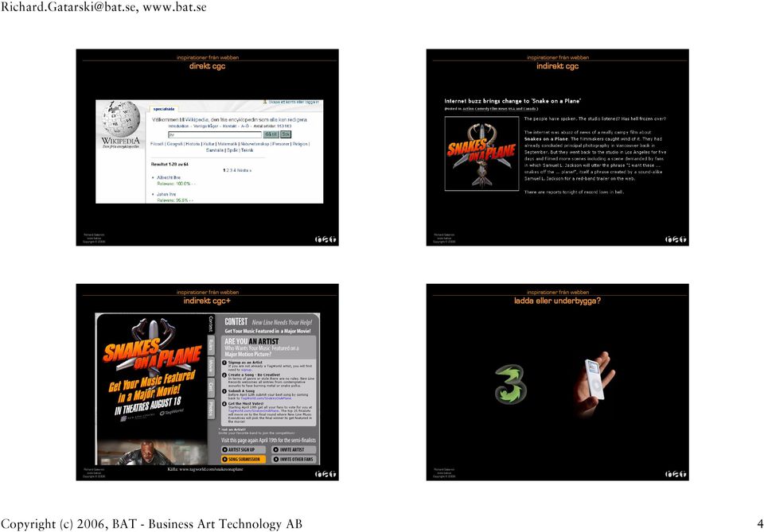Click the 'Gå till' button on Wikipedia
The width and height of the screenshot is (764, 532).
point(271,134)
